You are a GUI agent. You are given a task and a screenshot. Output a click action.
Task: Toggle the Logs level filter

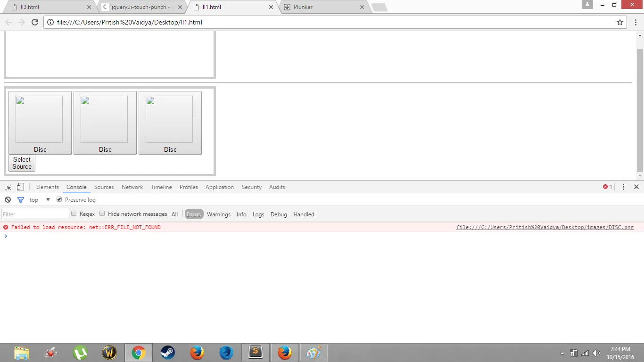point(258,214)
